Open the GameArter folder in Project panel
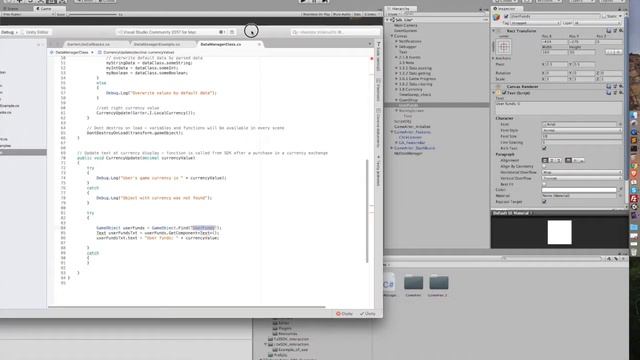 [x=413, y=285]
